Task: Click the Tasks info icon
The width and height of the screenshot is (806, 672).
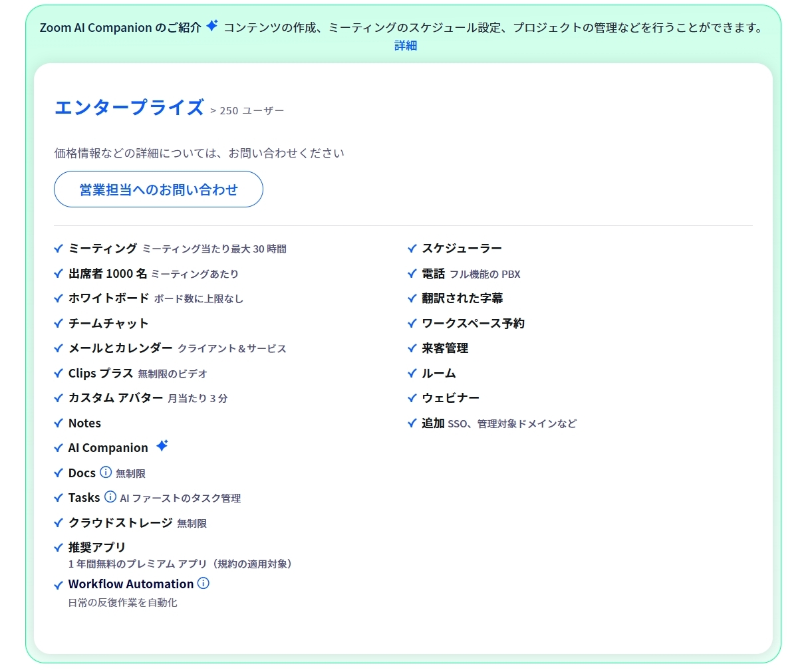Action: click(110, 497)
